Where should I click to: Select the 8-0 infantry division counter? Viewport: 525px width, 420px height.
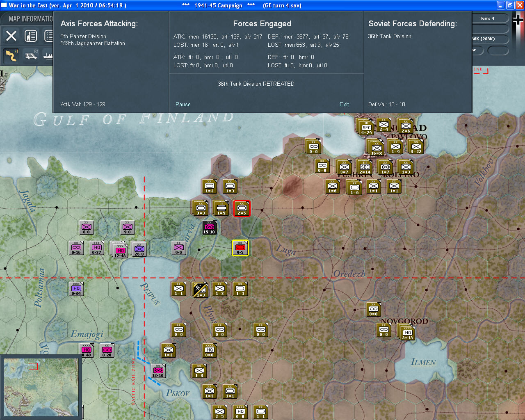(87, 228)
